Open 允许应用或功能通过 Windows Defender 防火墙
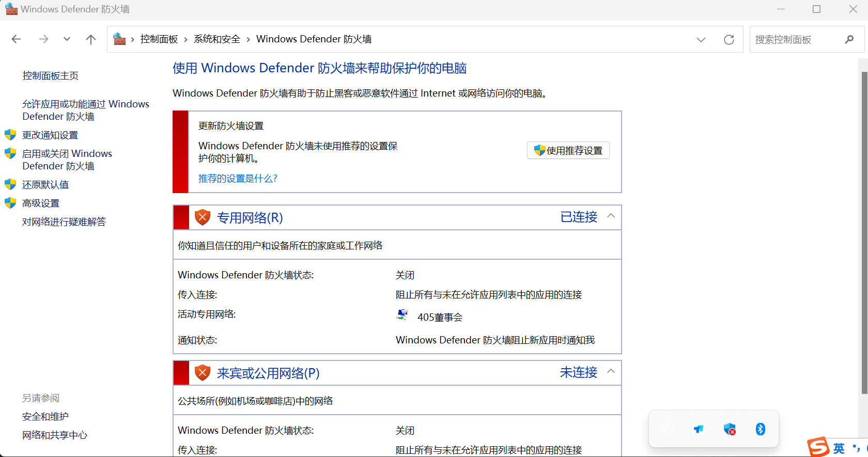The image size is (868, 457). [x=86, y=110]
